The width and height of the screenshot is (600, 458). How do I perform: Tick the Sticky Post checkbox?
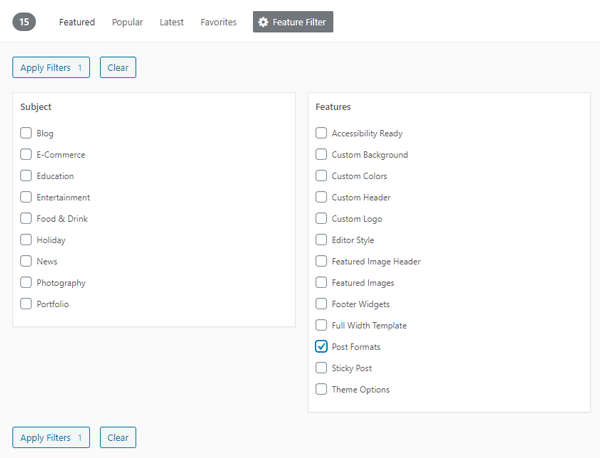point(321,368)
